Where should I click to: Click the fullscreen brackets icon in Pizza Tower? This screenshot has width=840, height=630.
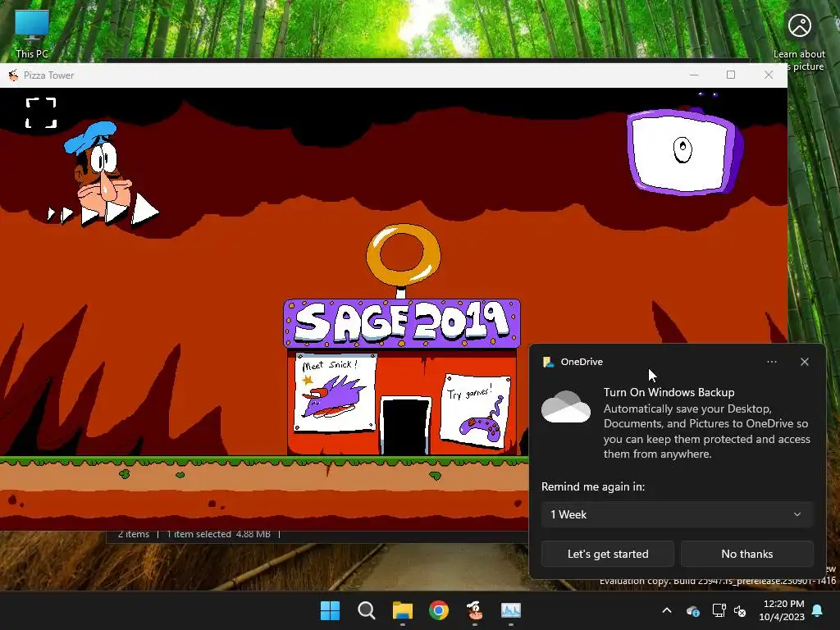[x=41, y=113]
